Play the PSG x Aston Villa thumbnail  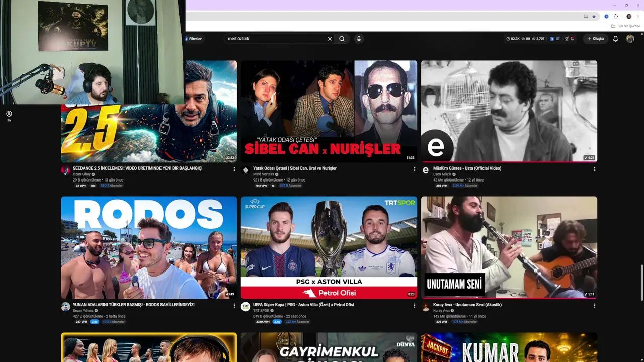(329, 247)
